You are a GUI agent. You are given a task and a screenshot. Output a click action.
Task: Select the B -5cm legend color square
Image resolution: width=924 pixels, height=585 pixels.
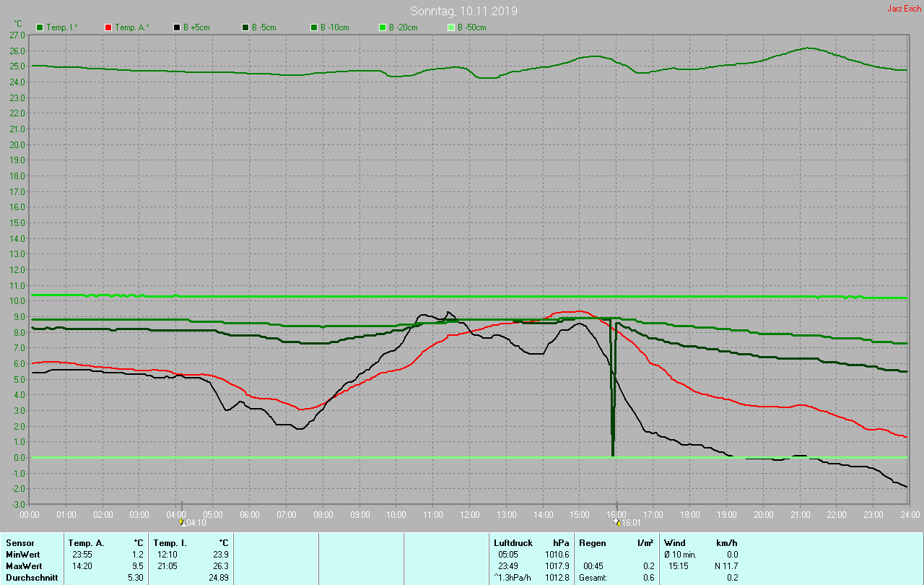245,27
